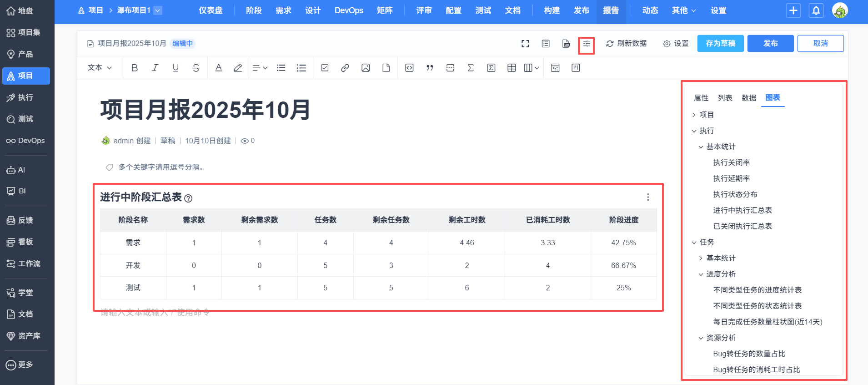The image size is (868, 385).
Task: Click the help icon beside 进行中阶段汇总表
Action: 188,198
